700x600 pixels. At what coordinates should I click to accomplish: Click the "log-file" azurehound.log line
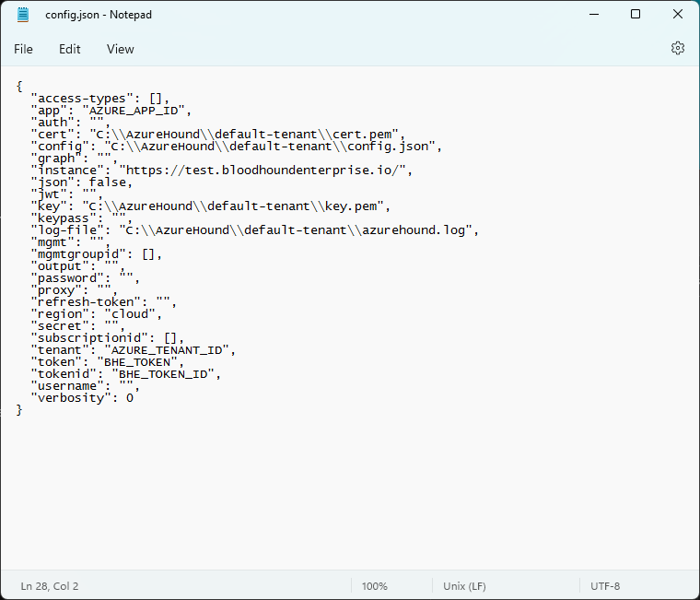pyautogui.click(x=255, y=230)
